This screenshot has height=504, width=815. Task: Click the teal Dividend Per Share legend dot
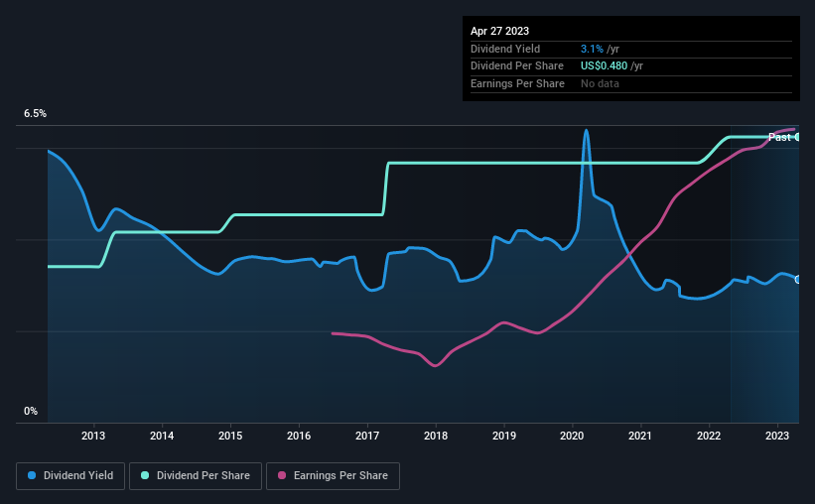(145, 475)
